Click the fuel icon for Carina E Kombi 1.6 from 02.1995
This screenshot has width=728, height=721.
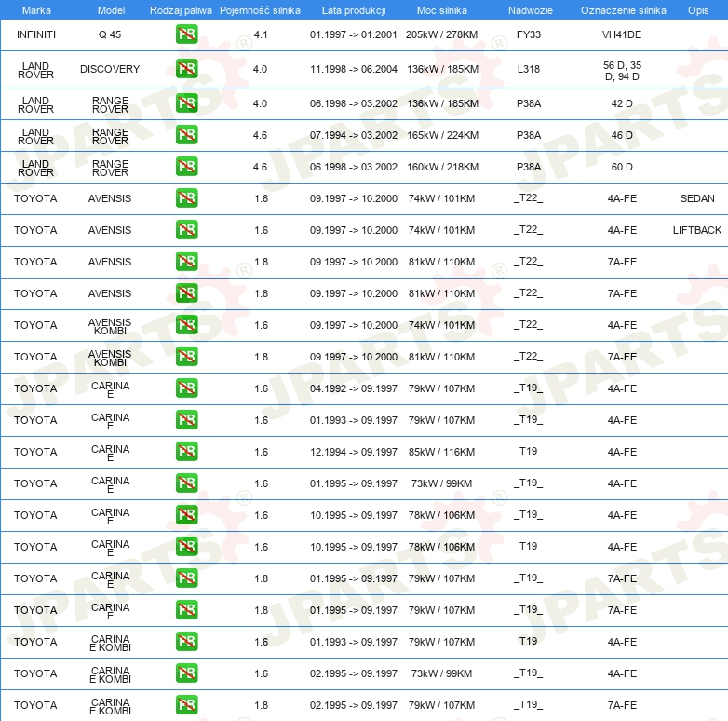click(186, 673)
